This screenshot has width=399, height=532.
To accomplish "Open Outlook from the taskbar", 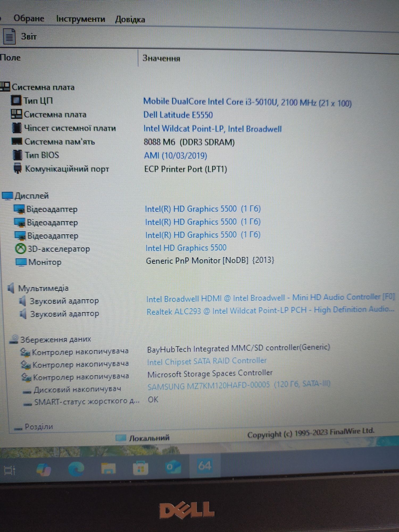I will 173,467.
